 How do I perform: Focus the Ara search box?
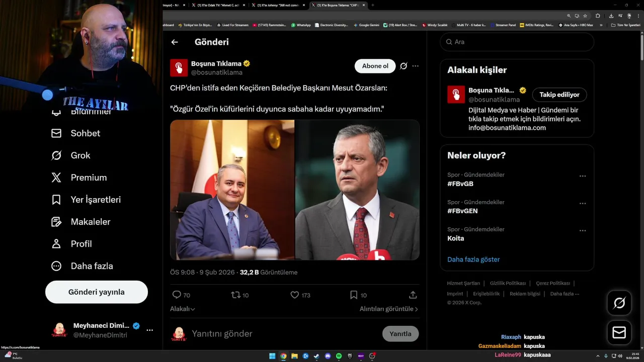tap(517, 42)
